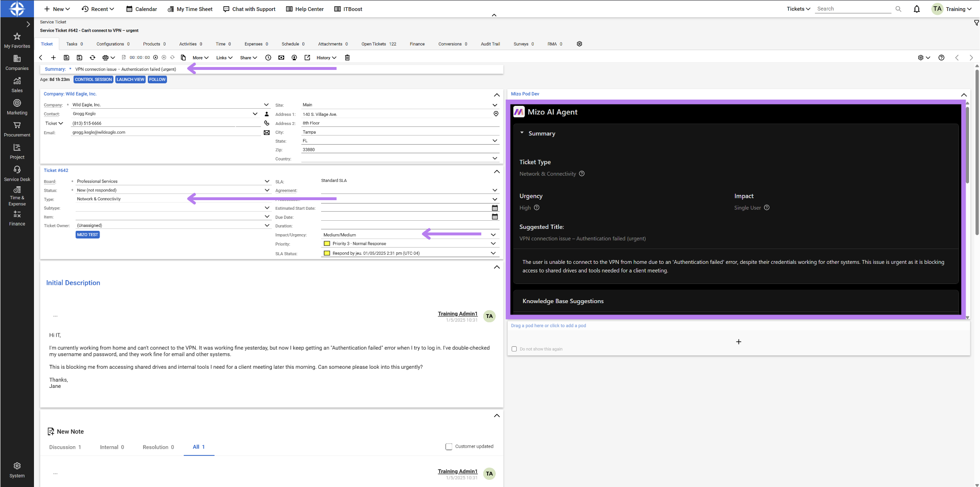This screenshot has width=980, height=487.
Task: Open the Estimated Start Date calendar picker
Action: click(495, 208)
